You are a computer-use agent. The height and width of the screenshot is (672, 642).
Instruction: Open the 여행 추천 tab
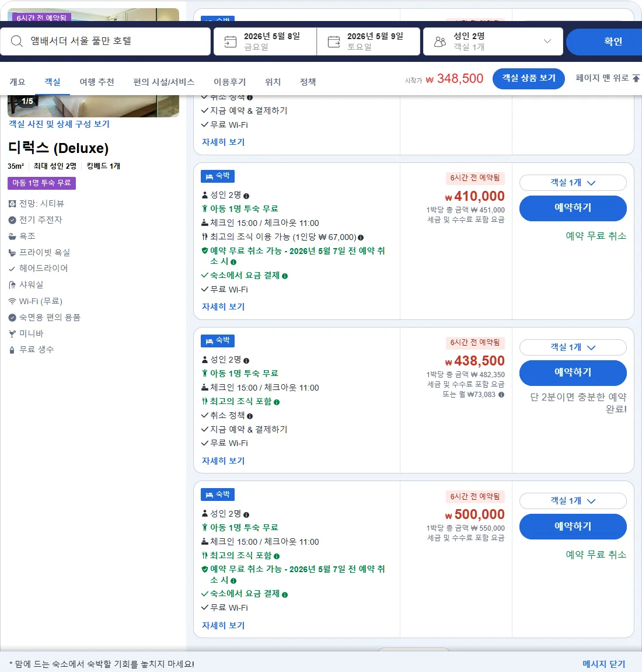click(97, 82)
